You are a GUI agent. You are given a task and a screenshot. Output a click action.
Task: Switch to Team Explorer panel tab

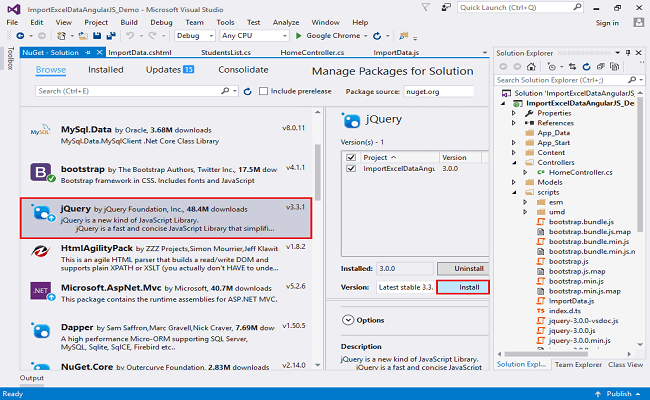coord(578,365)
